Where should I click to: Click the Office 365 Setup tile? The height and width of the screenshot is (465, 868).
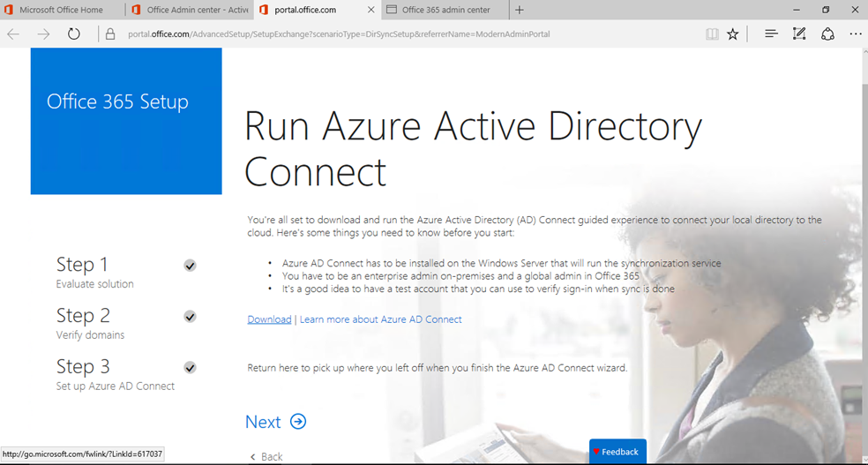click(x=126, y=121)
